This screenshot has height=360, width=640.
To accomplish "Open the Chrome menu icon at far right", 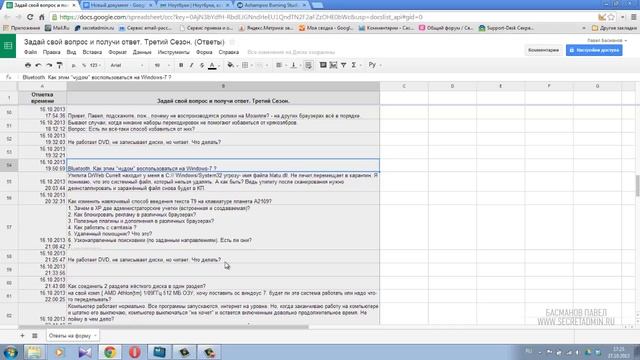I will [633, 17].
